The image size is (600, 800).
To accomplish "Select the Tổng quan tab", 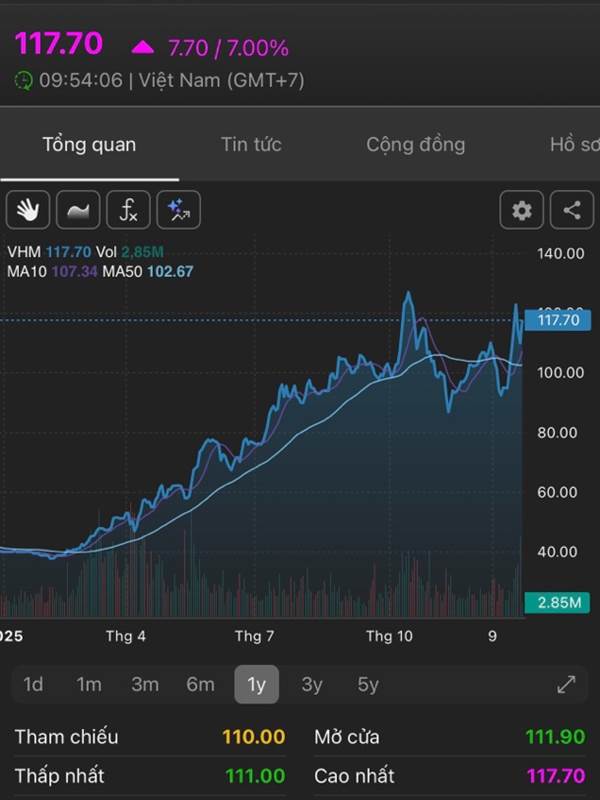I will [89, 144].
